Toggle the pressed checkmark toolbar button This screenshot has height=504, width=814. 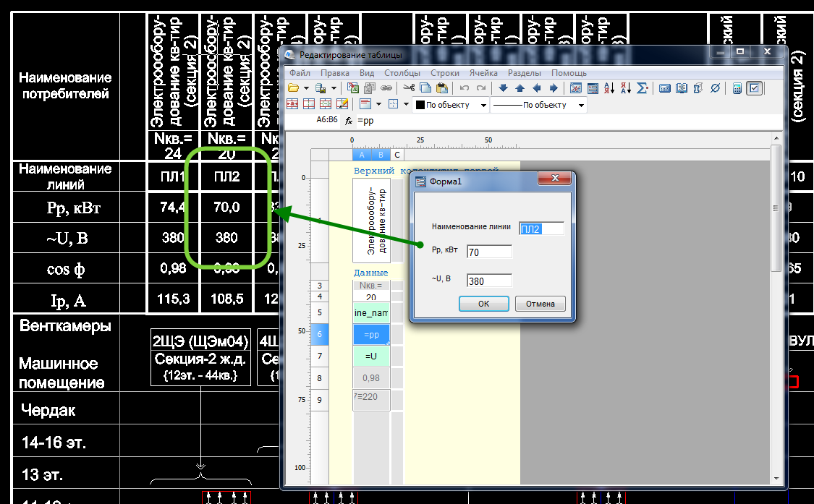click(754, 88)
